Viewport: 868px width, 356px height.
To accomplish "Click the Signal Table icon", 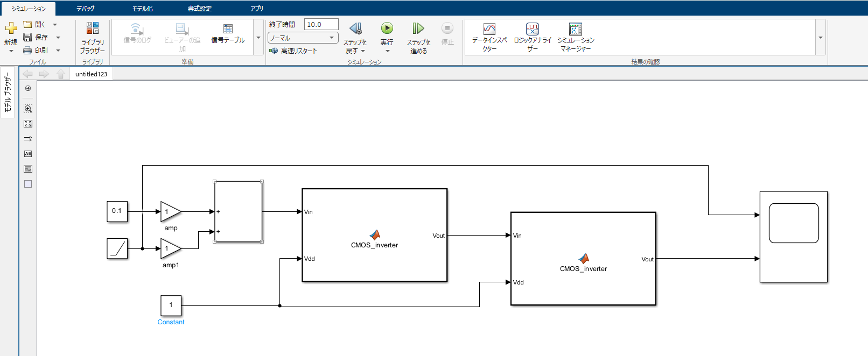I will (228, 33).
